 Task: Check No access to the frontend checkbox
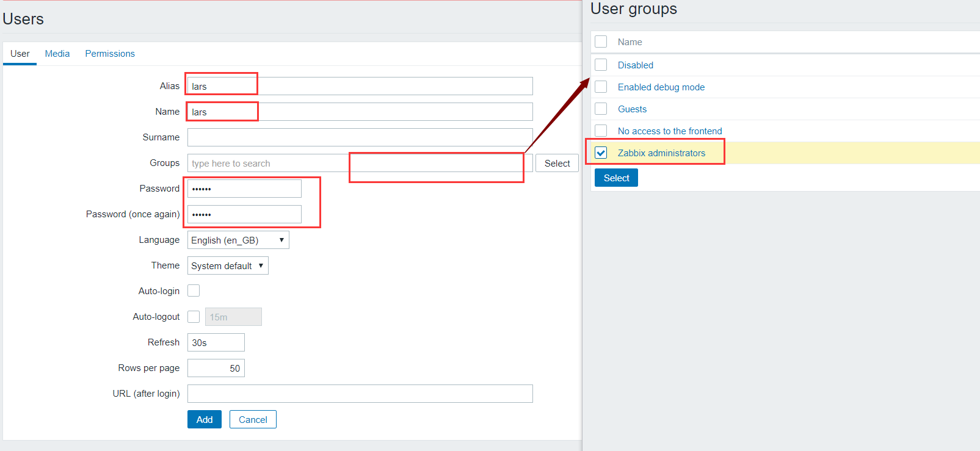pos(601,131)
